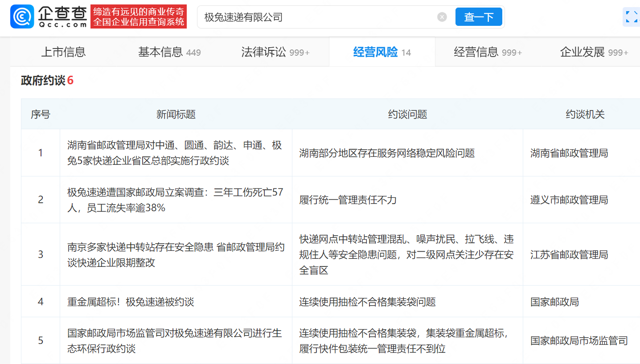Clear the search box with the X icon
This screenshot has height=364, width=640.
tap(442, 17)
